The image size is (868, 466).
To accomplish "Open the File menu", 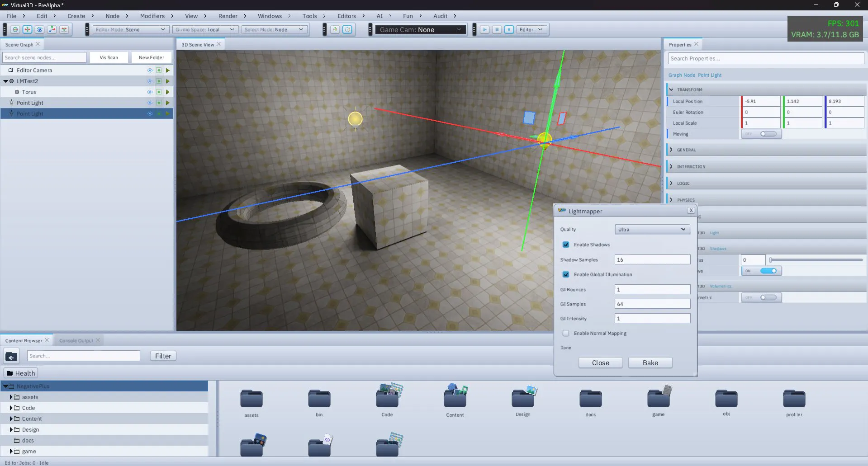I will coord(12,16).
